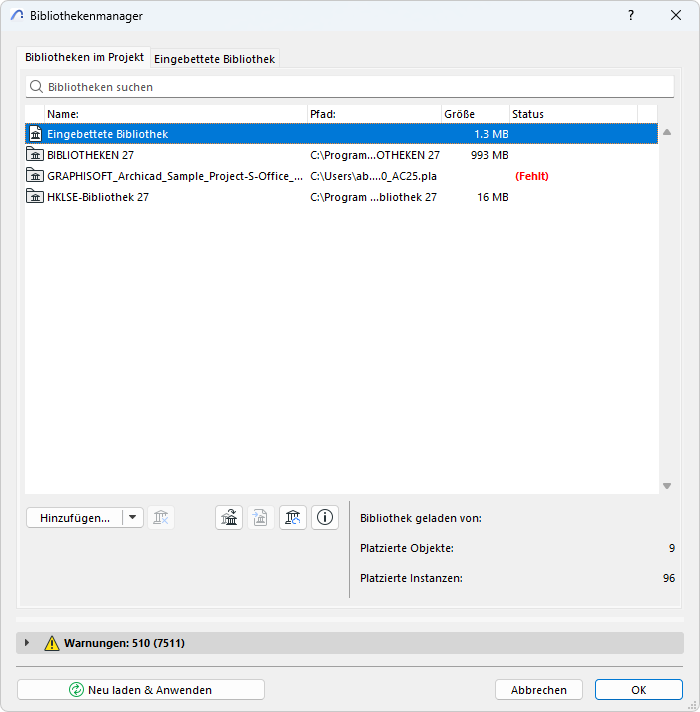Click the list scroll down arrow
Viewport: 700px width, 712px height.
coord(667,486)
